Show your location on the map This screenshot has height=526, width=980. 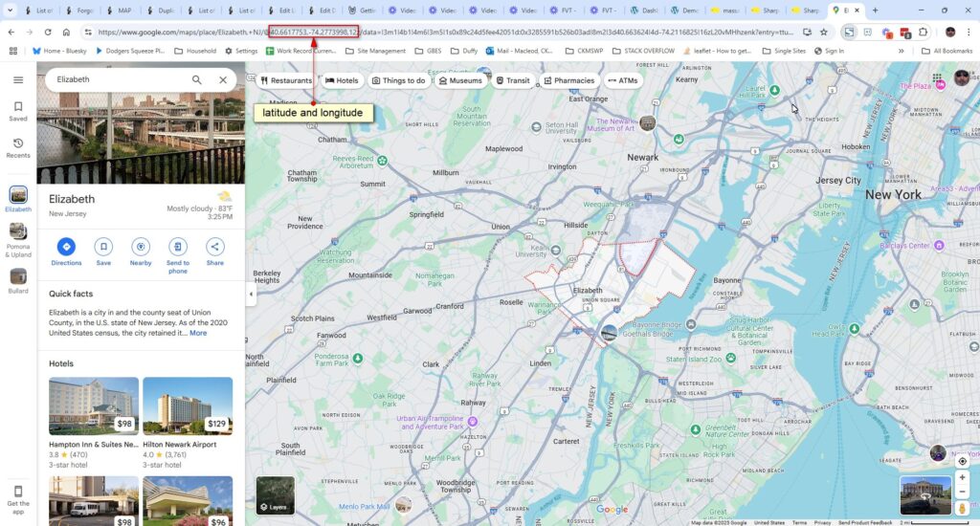click(x=963, y=461)
